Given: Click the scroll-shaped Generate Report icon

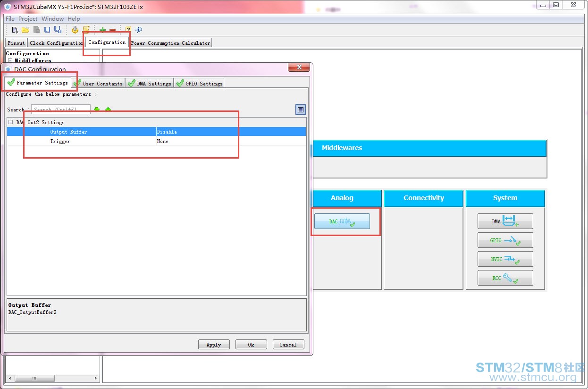Looking at the screenshot, I should tap(86, 30).
